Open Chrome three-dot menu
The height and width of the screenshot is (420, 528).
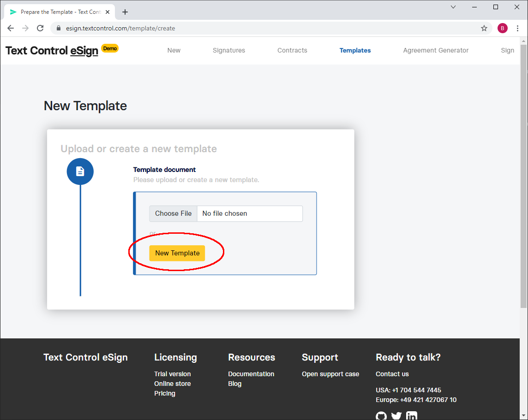[517, 28]
